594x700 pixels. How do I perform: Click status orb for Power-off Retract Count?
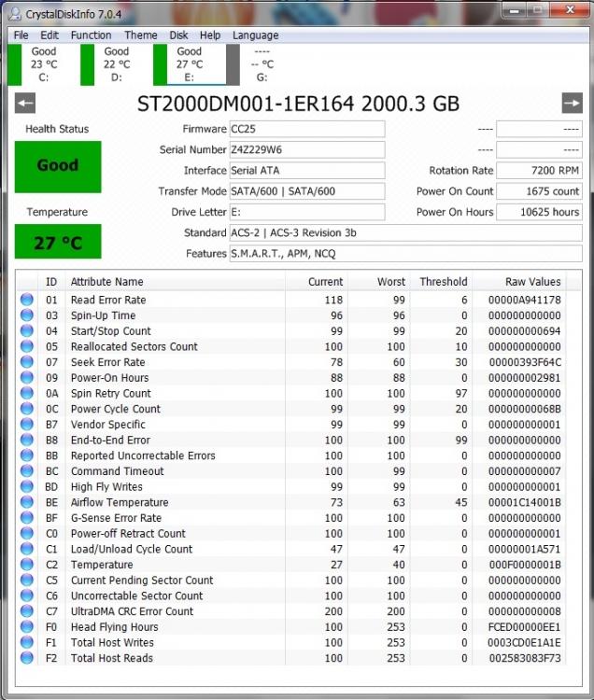coord(27,534)
